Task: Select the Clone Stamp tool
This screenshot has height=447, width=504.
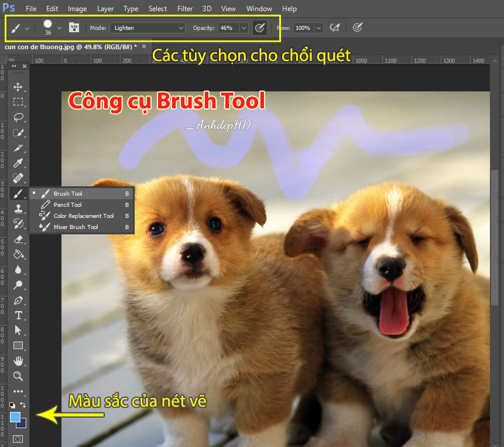Action: pyautogui.click(x=18, y=209)
